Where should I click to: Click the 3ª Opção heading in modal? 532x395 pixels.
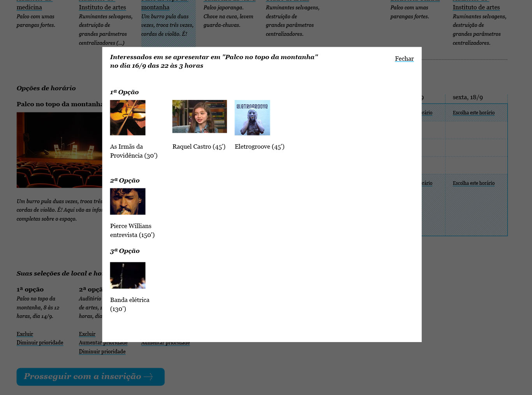pyautogui.click(x=125, y=251)
